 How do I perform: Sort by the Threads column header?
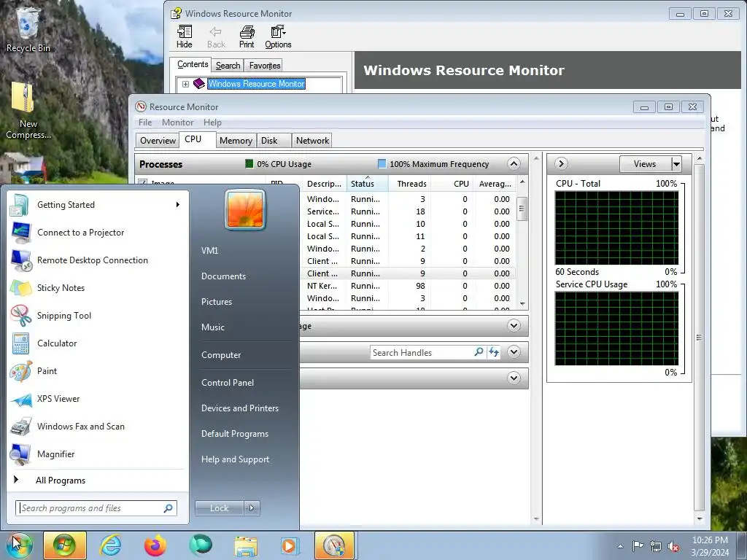coord(411,184)
